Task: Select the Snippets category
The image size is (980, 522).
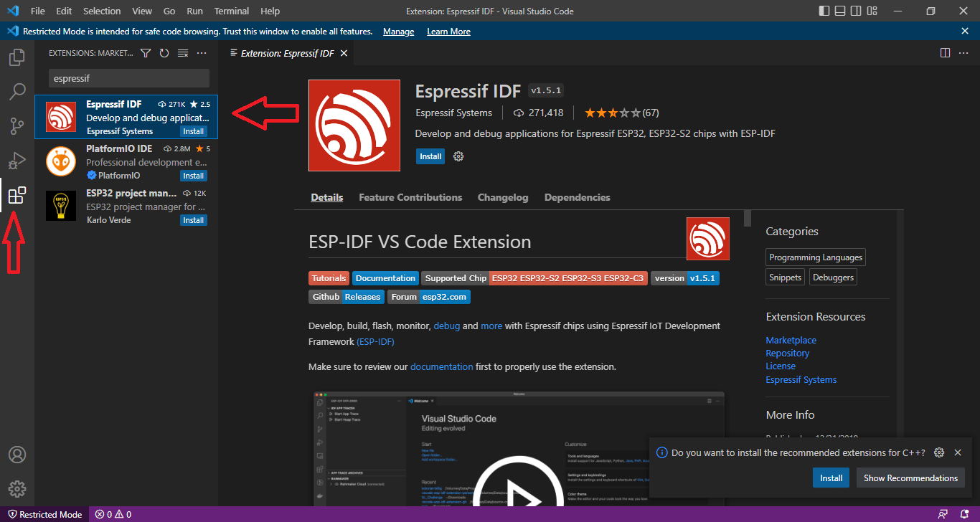Action: click(x=786, y=277)
